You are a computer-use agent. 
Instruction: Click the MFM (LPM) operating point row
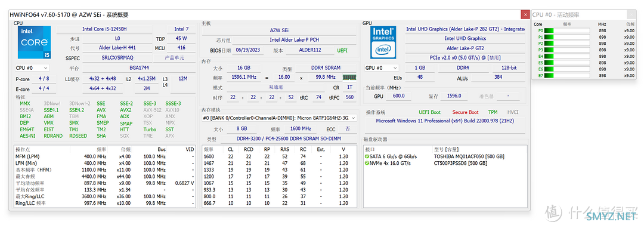[x=105, y=156]
